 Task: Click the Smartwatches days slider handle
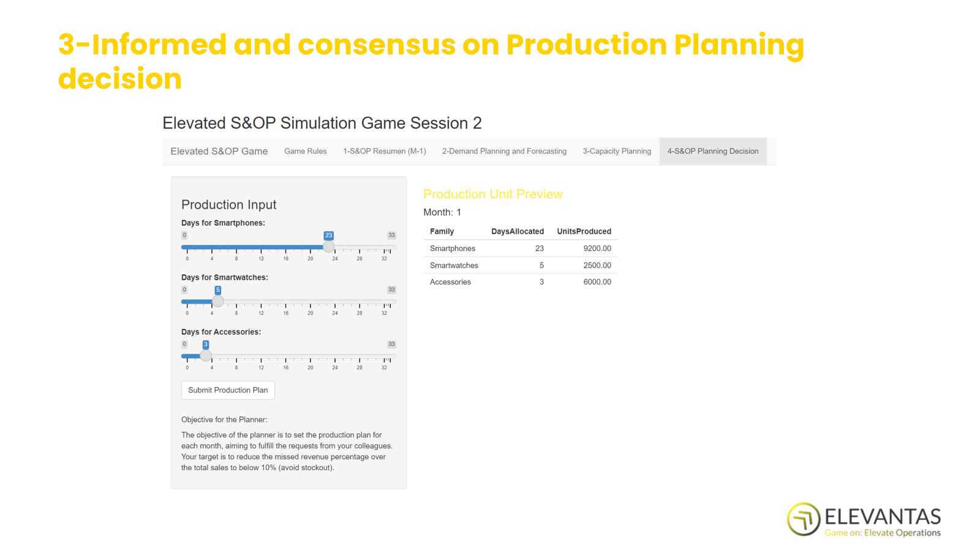pyautogui.click(x=217, y=301)
